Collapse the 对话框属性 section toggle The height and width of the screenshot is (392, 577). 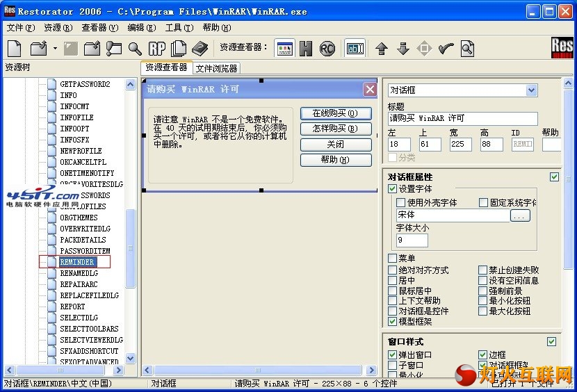(x=554, y=177)
